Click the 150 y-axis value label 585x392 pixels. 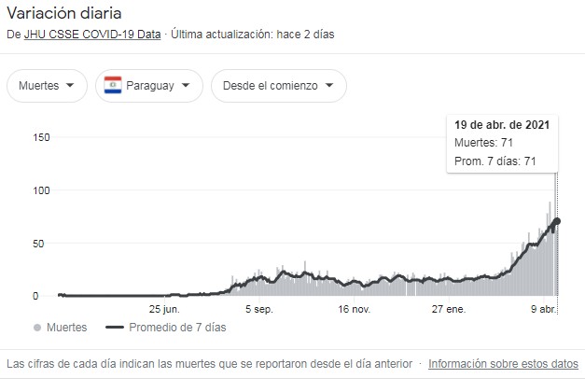pos(41,137)
